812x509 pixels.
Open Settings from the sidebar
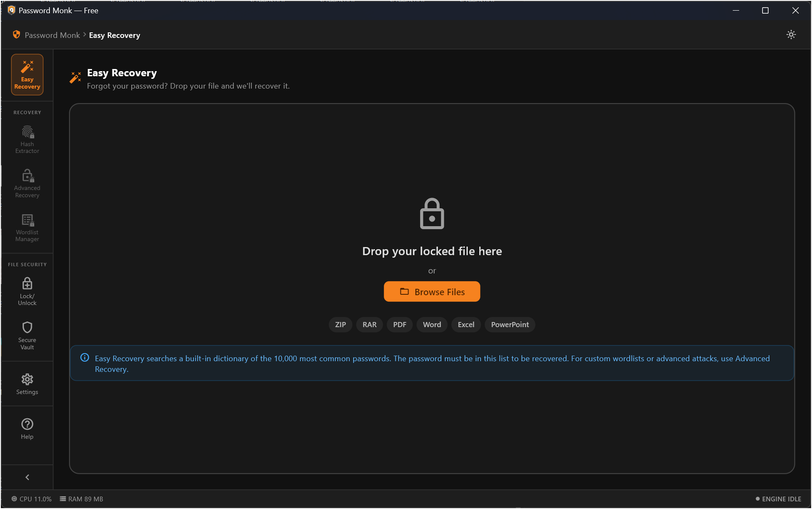coord(27,384)
